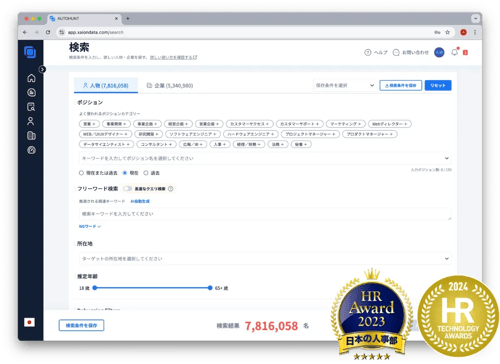Add ソフトウェアエンジニア position chip
The width and height of the screenshot is (500, 364).
[x=193, y=134]
